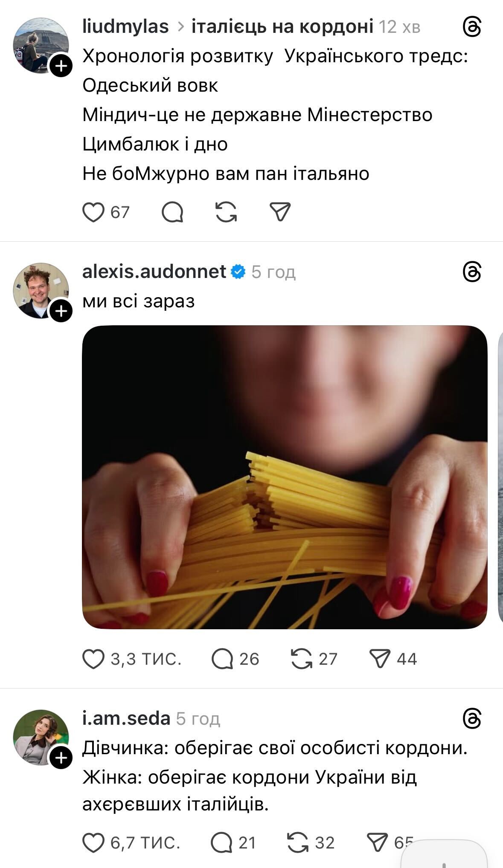Open 21 replies on i.am.seda post
The height and width of the screenshot is (868, 503).
[x=233, y=843]
